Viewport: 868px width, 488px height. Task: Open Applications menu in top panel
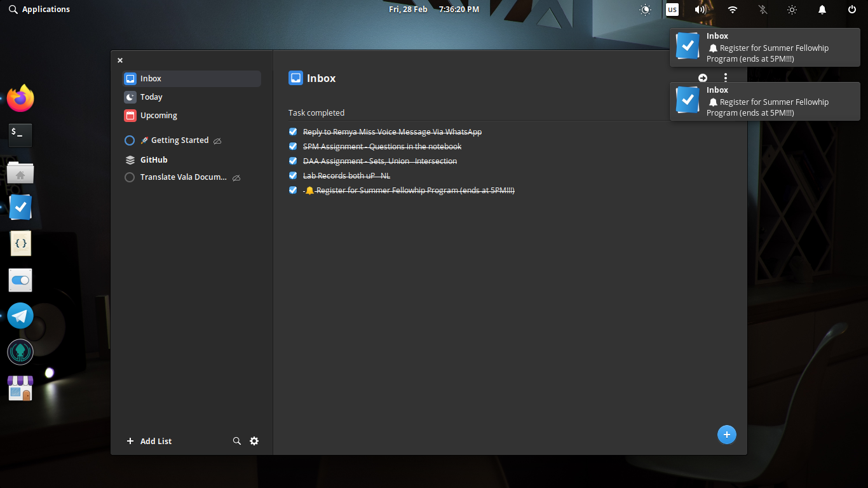pos(39,10)
